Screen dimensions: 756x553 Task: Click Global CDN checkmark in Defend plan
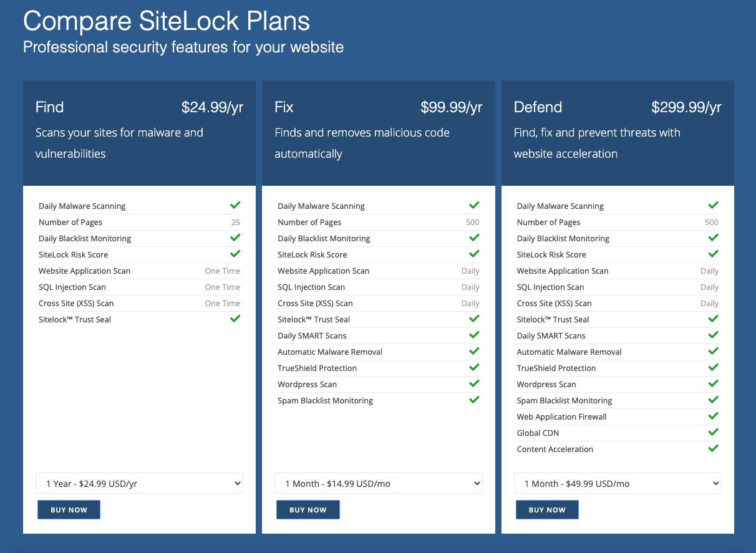coord(713,432)
